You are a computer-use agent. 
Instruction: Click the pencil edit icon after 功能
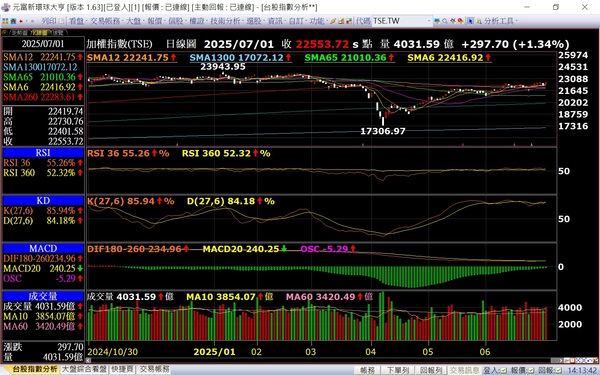tap(333, 21)
